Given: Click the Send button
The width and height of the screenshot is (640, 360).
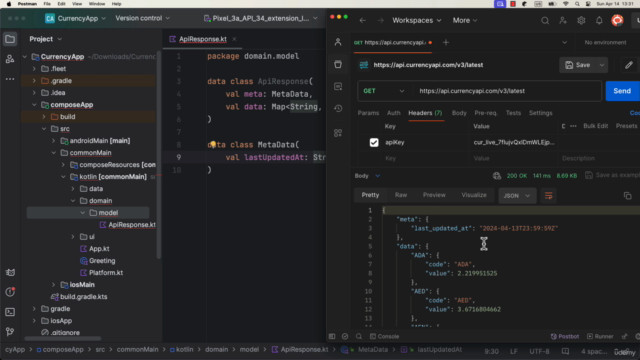Looking at the screenshot, I should [x=622, y=91].
